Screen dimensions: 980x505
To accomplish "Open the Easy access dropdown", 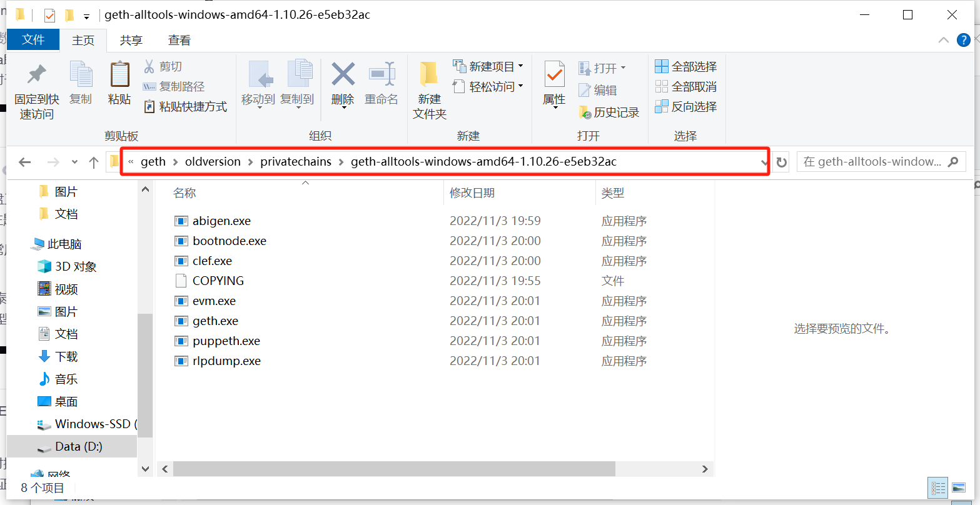I will pos(488,86).
